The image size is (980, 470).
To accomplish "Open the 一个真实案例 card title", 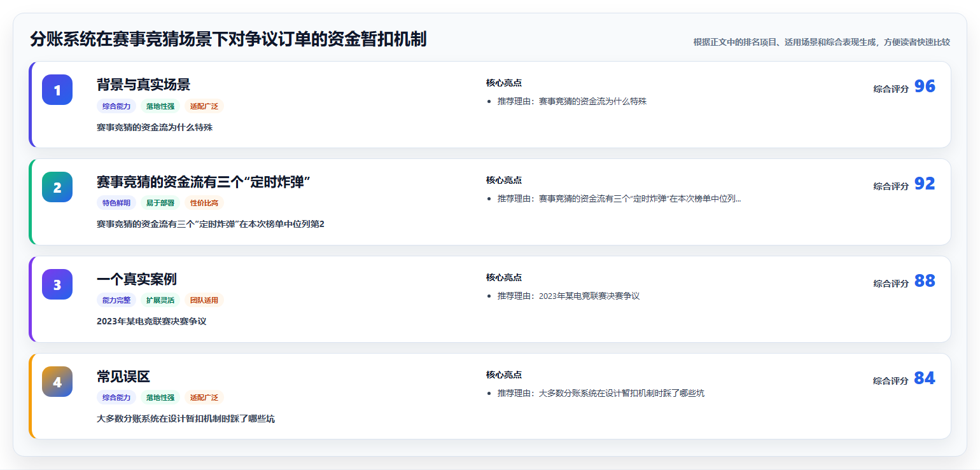I will (137, 279).
